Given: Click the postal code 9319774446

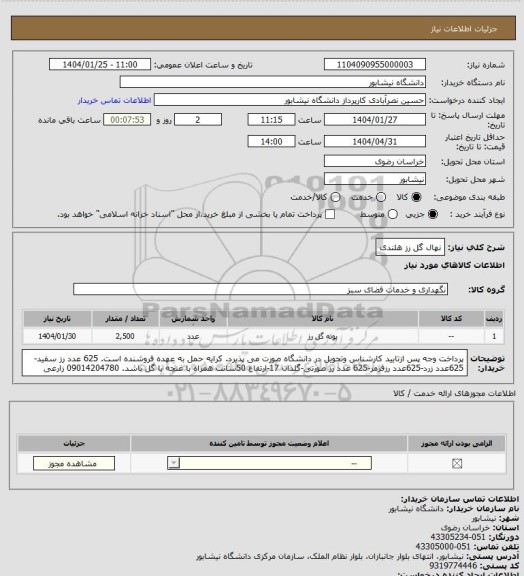Looking at the screenshot, I should [453, 566].
